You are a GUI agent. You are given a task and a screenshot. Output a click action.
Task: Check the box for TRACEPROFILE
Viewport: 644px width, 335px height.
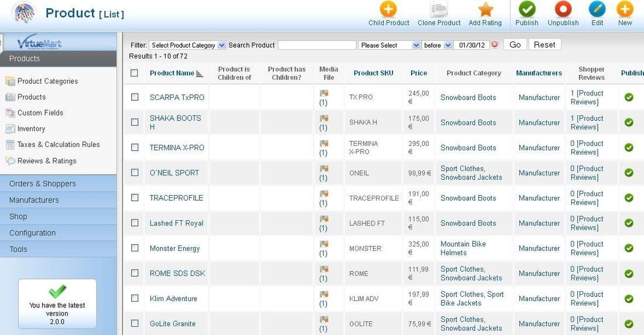tap(135, 197)
